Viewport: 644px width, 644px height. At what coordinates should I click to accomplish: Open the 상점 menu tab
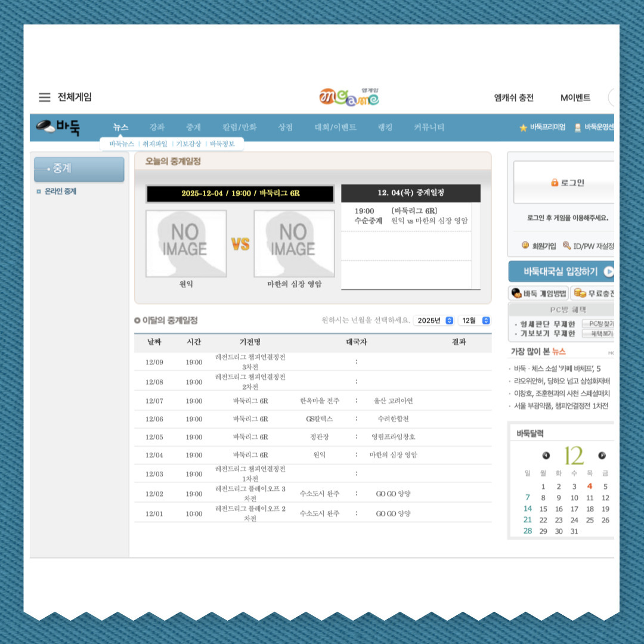point(285,128)
